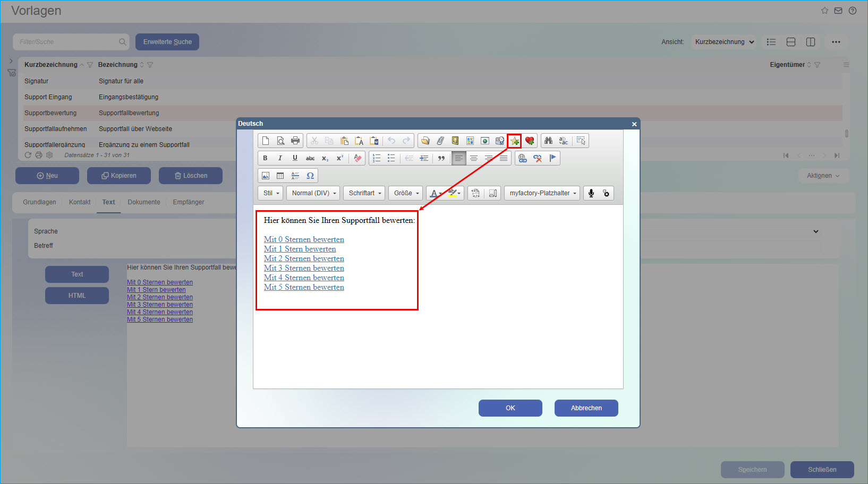
Task: Remove link with the unlink icon
Action: coord(538,158)
